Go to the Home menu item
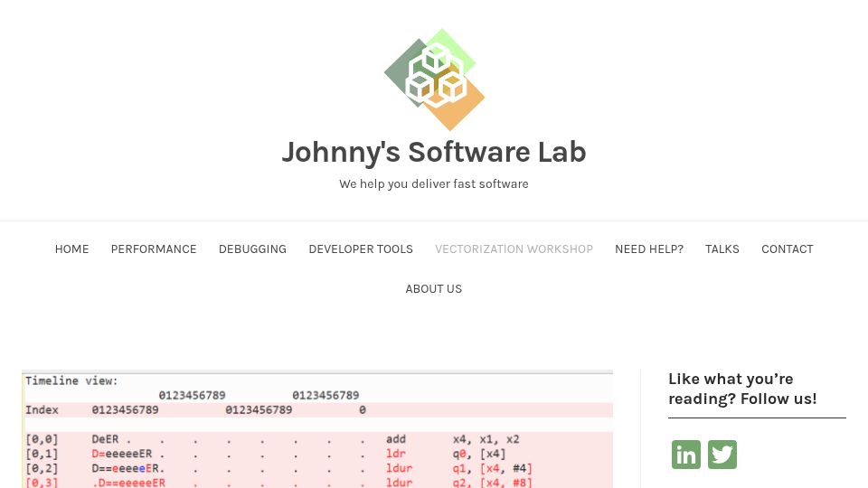Viewport: 868px width, 488px height. (x=71, y=249)
